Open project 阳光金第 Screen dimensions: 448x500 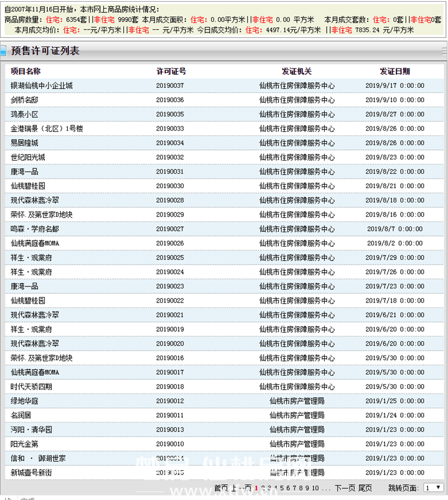tap(24, 444)
